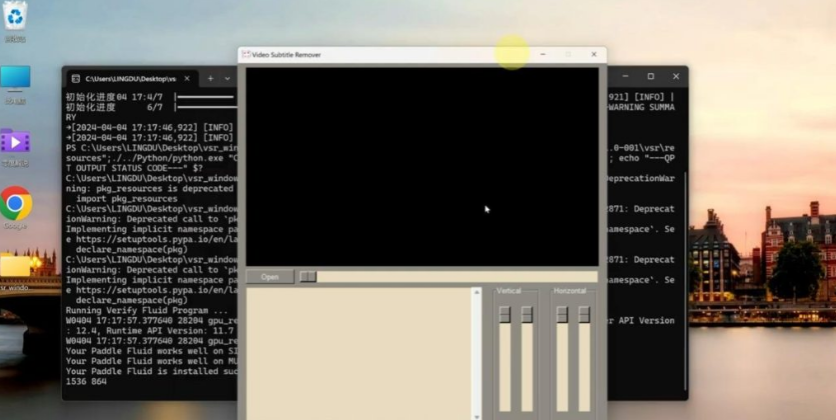Screen dimensions: 836x420
Task: Launch the purple video app desktop icon
Action: [15, 142]
